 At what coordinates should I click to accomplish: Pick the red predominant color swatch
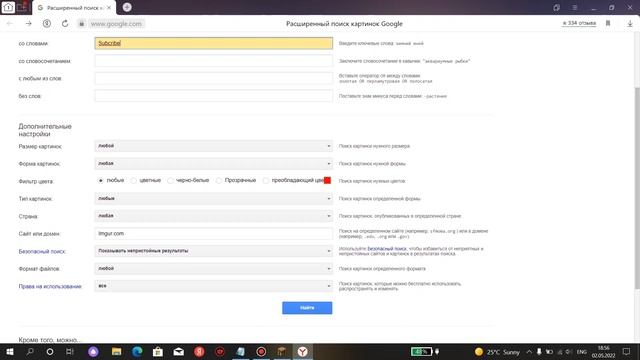coord(327,180)
